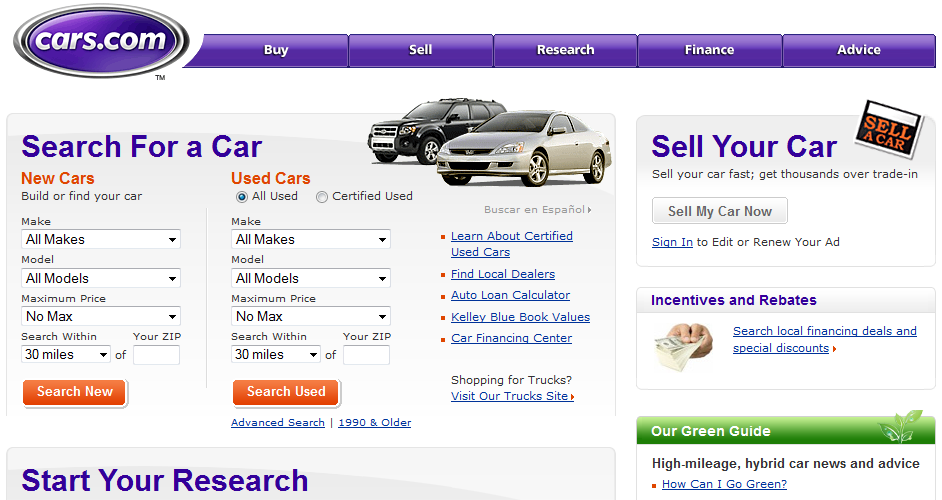Screen dimensions: 942x500
Task: Click the SUV and coupe car image
Action: click(x=490, y=142)
